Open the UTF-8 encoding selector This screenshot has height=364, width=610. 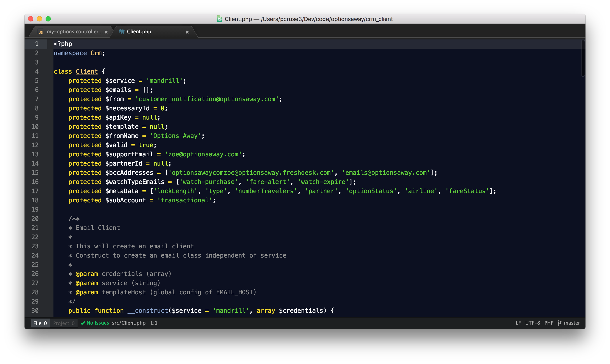532,323
